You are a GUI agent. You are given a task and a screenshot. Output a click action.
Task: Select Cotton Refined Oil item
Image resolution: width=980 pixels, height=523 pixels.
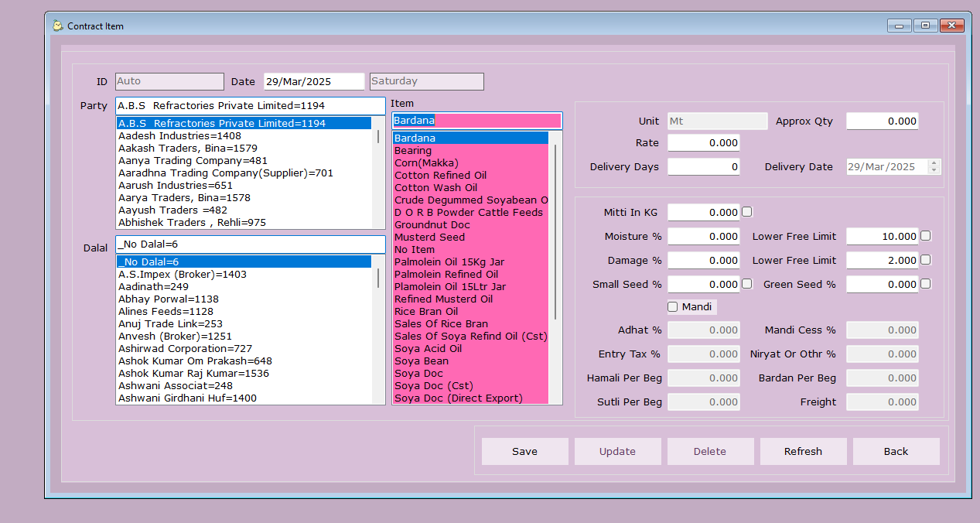[x=471, y=176]
